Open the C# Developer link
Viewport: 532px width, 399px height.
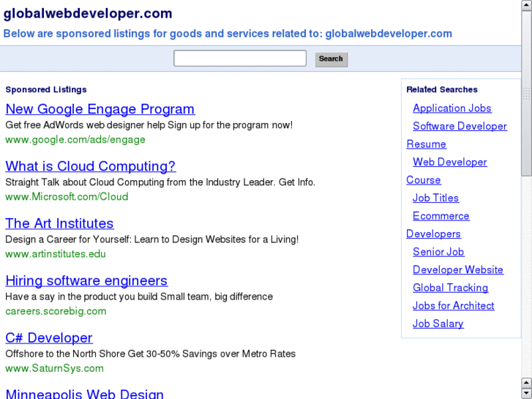[x=49, y=338]
